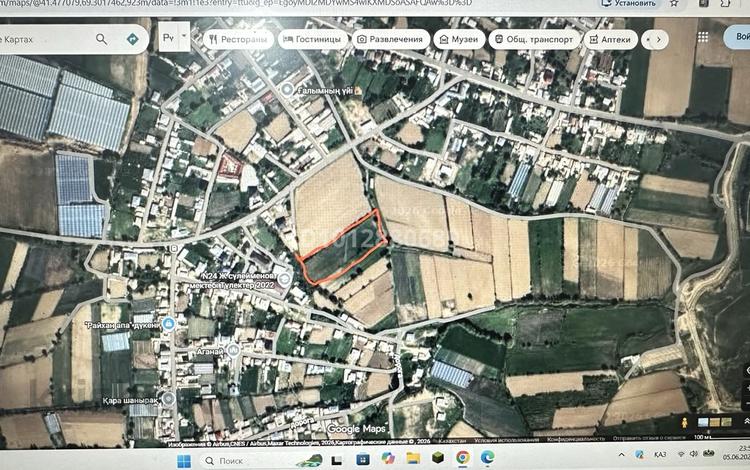The height and width of the screenshot is (470, 750).
Task: Open the Условия использования footer link
Action: tap(507, 439)
